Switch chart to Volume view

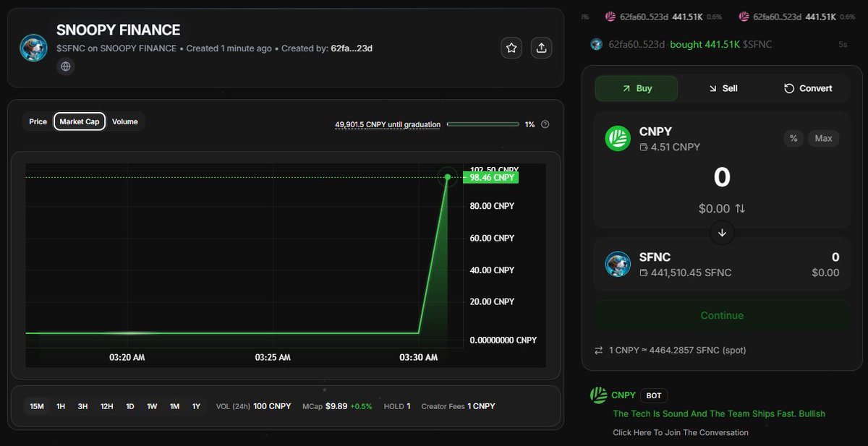click(125, 121)
